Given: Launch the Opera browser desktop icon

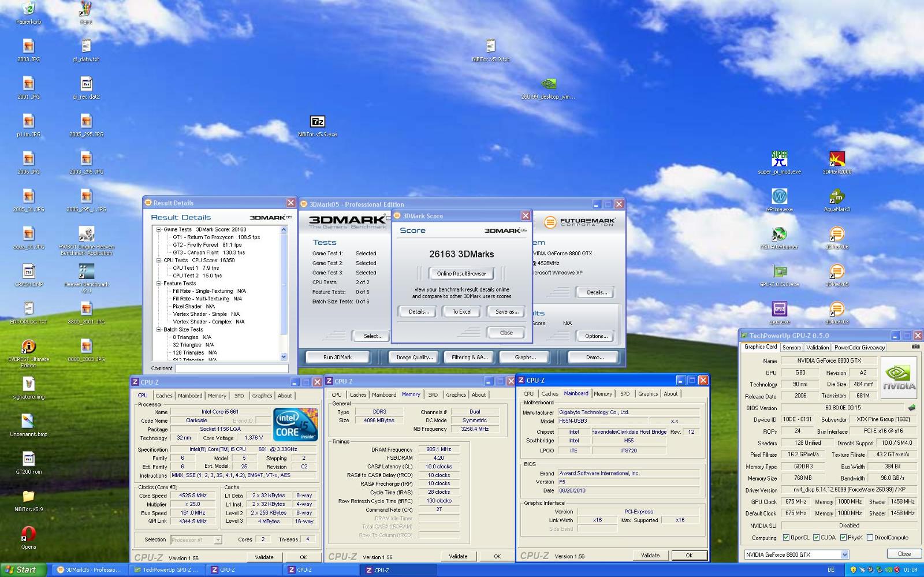Looking at the screenshot, I should pyautogui.click(x=28, y=538).
